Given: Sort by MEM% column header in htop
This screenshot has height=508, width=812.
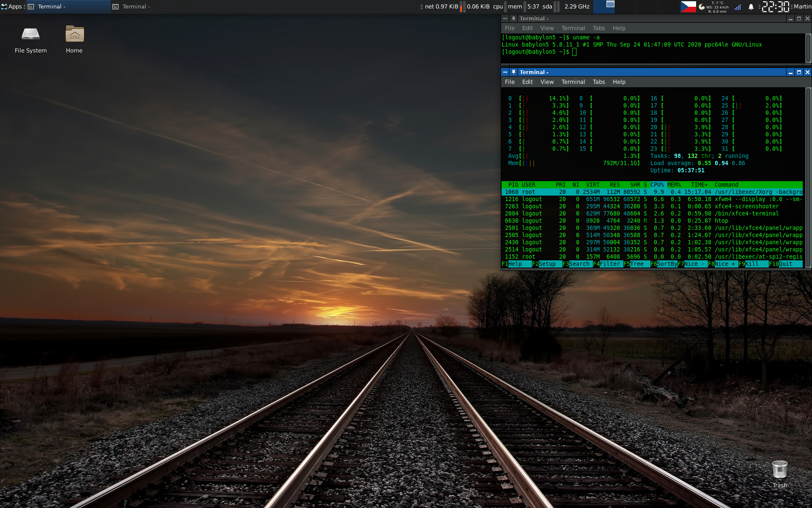Looking at the screenshot, I should pyautogui.click(x=674, y=185).
